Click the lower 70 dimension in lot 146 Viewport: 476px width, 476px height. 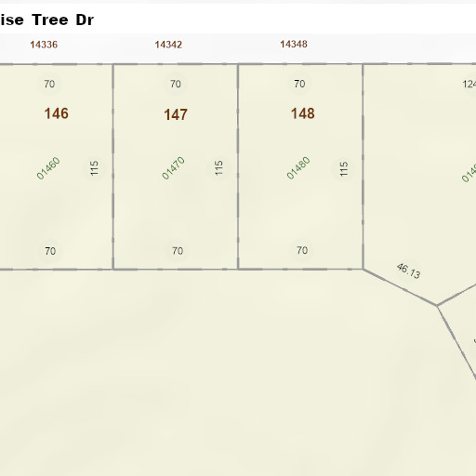point(50,251)
